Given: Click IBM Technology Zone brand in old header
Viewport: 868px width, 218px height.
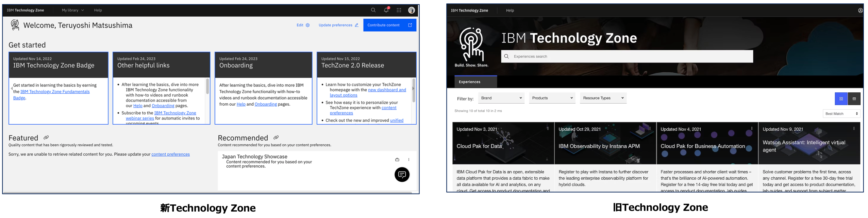Looking at the screenshot, I should tap(469, 11).
